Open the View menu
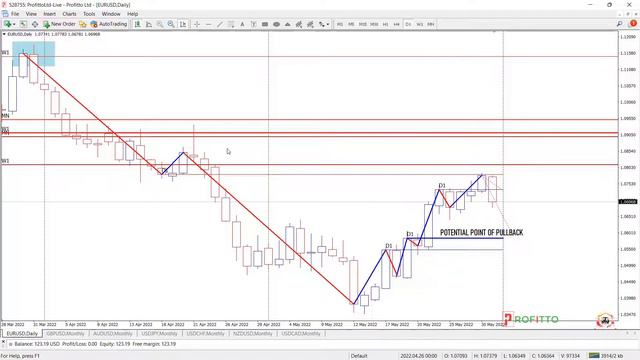 pos(31,14)
